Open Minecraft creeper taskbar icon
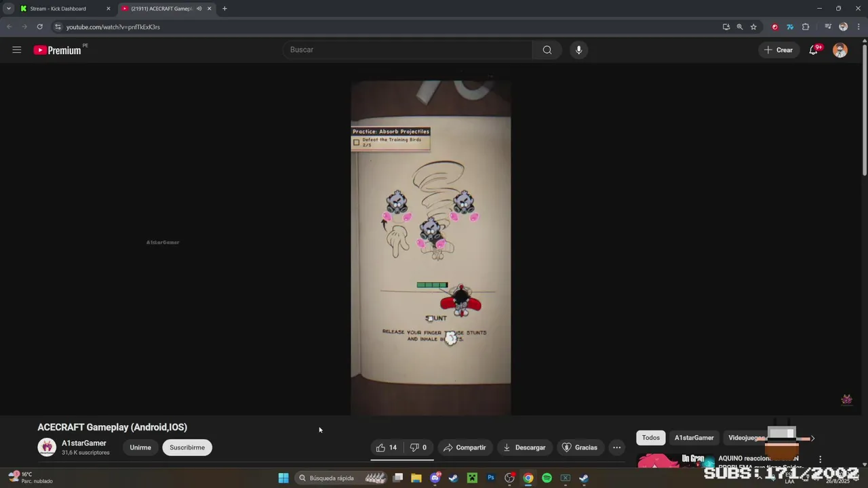This screenshot has height=488, width=868. coord(473,478)
